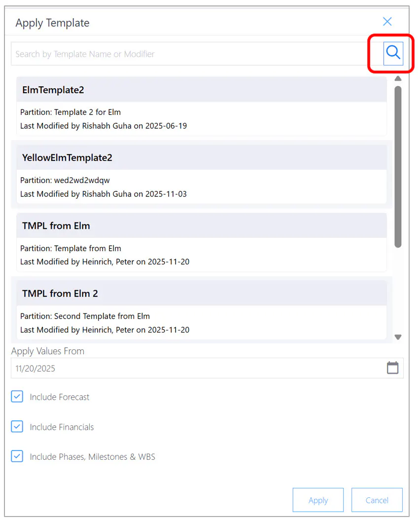Click the scrollbar up arrow
The width and height of the screenshot is (420, 521).
coord(398,79)
